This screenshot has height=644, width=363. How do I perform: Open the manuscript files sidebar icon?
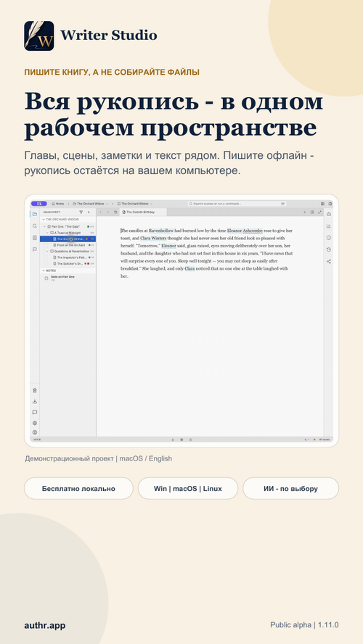[x=35, y=214]
